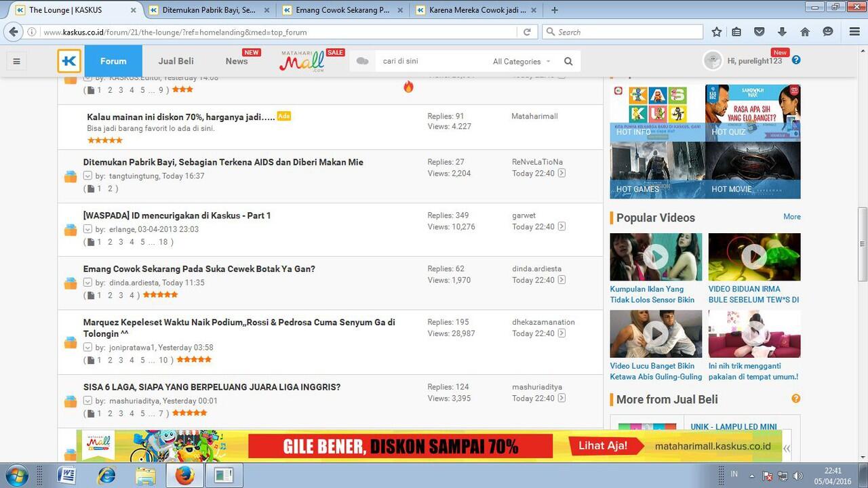Open HOT GAMES thumbnail
This screenshot has height=488, width=868.
click(x=658, y=170)
